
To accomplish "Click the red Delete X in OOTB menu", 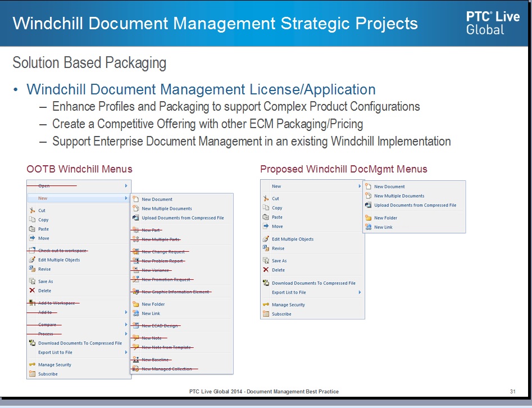I will (x=32, y=290).
